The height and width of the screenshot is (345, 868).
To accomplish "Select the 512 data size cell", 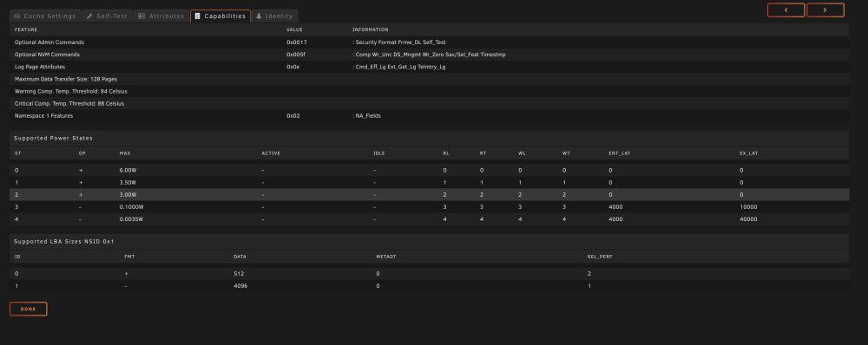I will [x=240, y=274].
